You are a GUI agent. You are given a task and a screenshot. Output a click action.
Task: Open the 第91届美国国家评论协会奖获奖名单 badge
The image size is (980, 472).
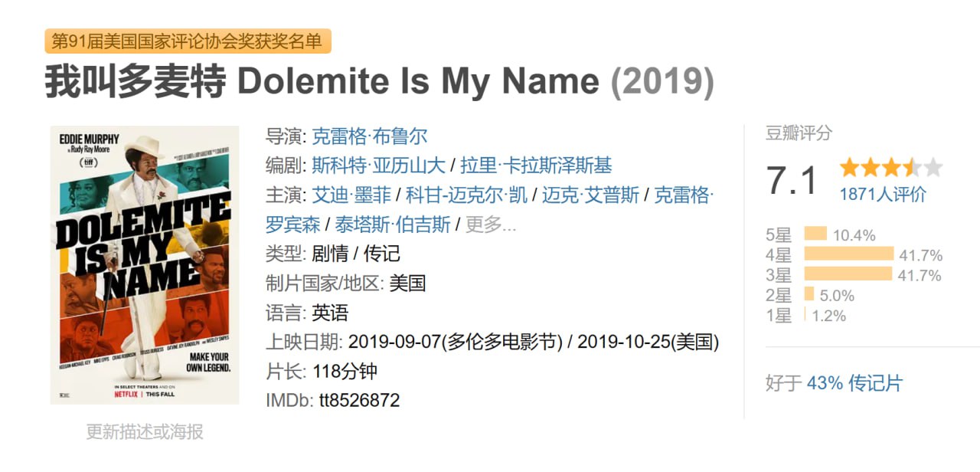click(188, 41)
